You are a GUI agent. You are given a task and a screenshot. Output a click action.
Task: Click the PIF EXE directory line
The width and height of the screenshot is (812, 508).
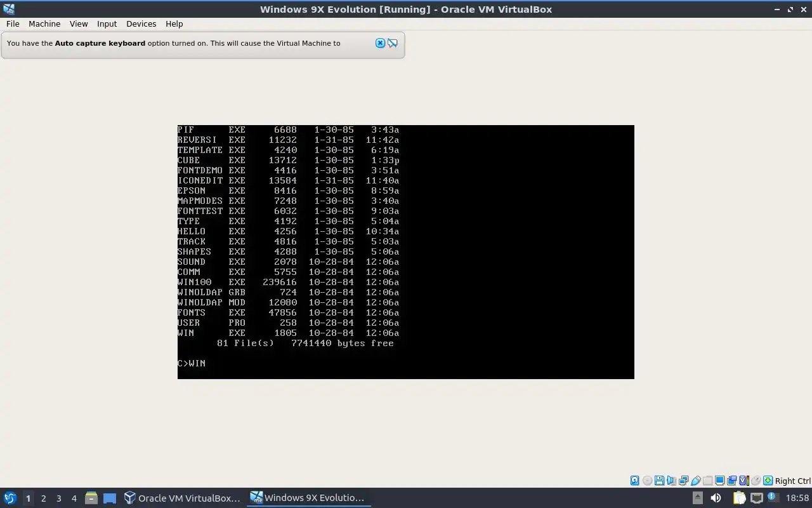coord(288,130)
